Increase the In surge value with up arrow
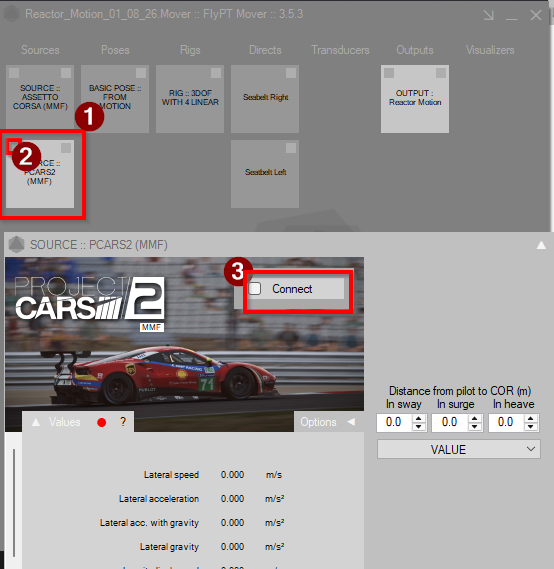The height and width of the screenshot is (569, 554). [475, 418]
